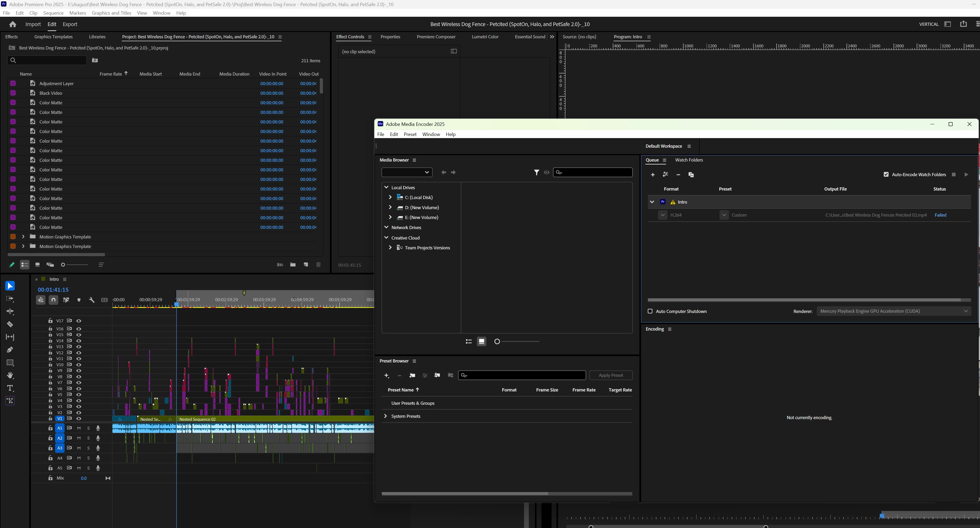The width and height of the screenshot is (980, 528).
Task: Switch to the Watch Folders tab
Action: click(x=689, y=160)
